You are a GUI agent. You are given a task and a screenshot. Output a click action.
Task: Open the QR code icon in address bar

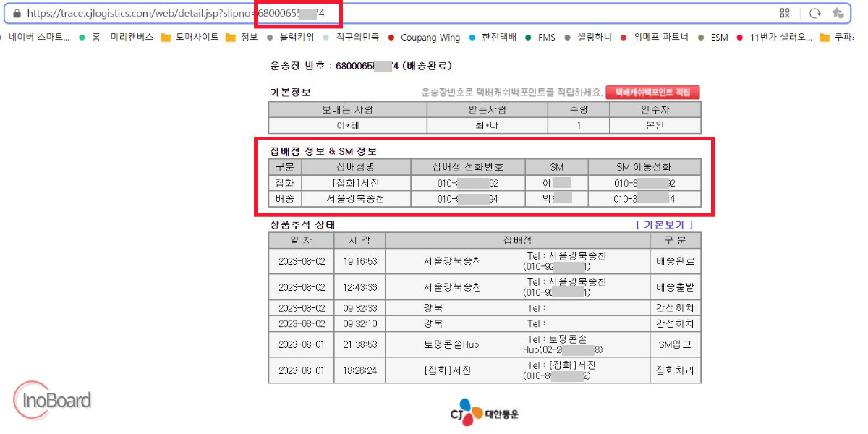785,13
